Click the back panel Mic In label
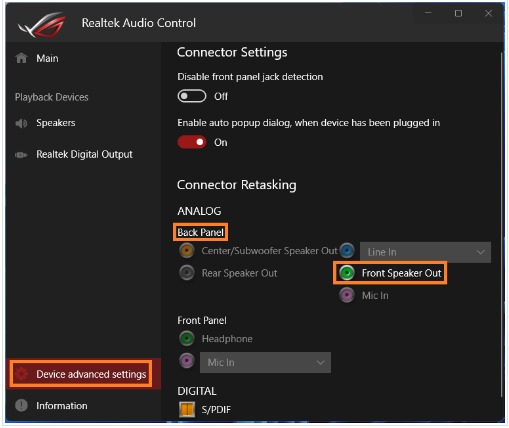Viewport: 509px width, 428px height. (375, 295)
